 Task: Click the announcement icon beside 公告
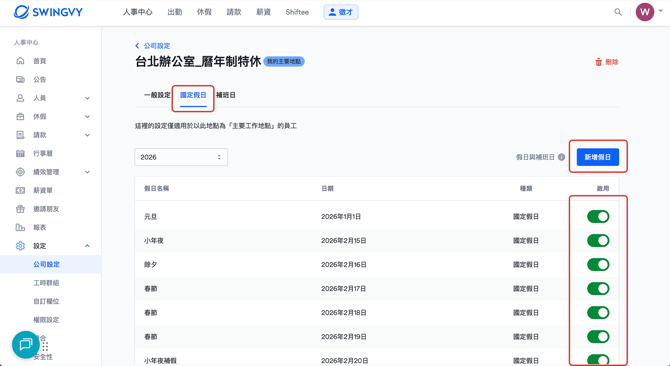pyautogui.click(x=20, y=79)
